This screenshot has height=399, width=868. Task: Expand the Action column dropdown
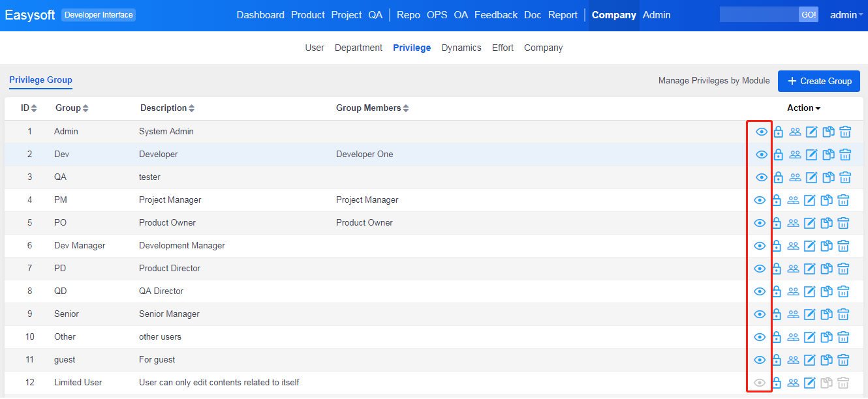pos(803,108)
